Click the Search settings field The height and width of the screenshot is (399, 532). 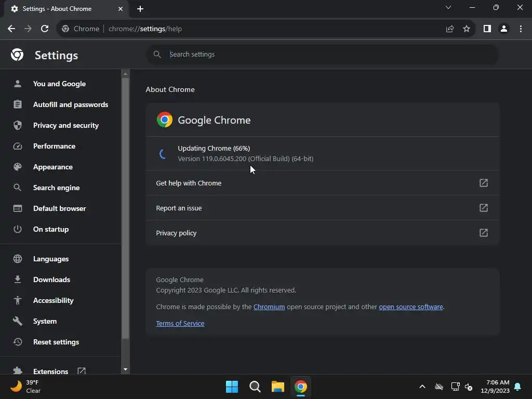tap(322, 54)
